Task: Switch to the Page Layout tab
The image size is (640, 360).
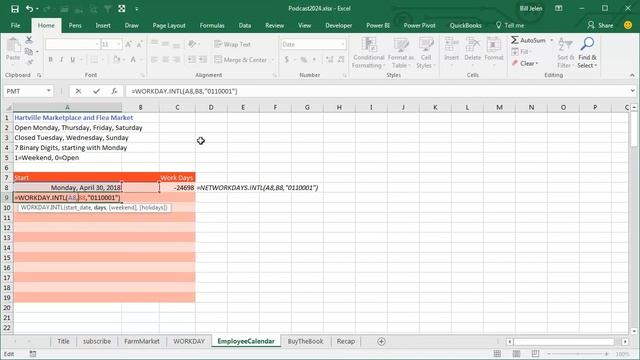Action: point(169,25)
